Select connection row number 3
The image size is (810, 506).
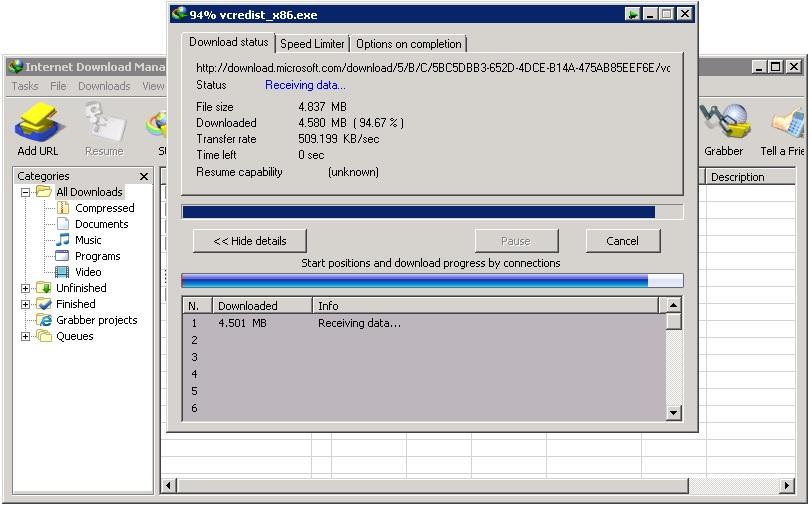(x=425, y=357)
